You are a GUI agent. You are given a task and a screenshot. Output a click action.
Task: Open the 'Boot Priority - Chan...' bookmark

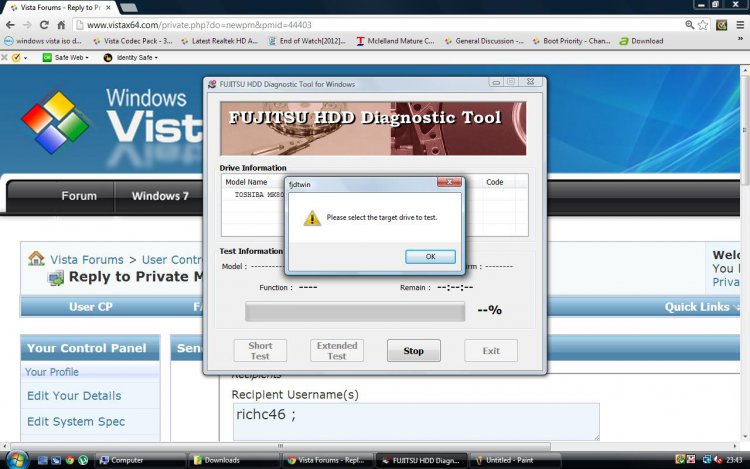(571, 41)
